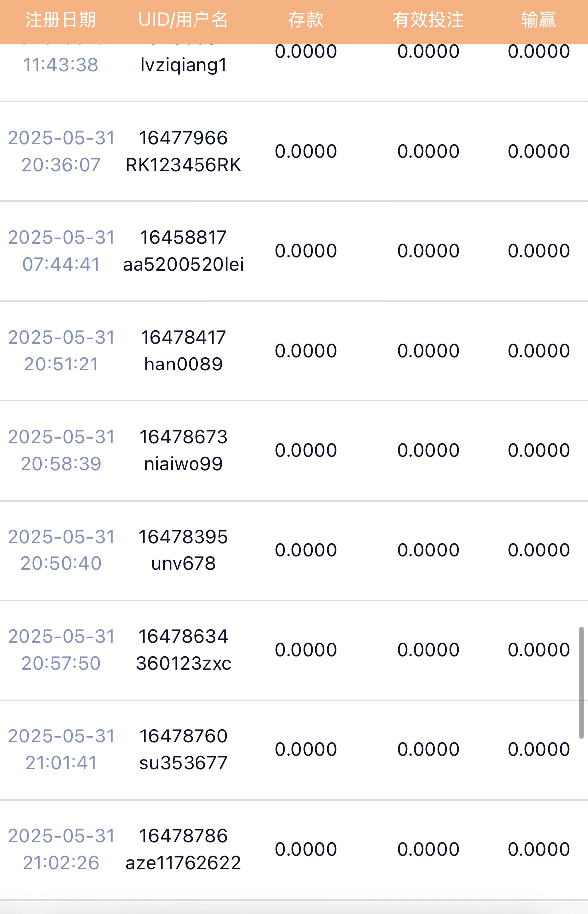Open user lvziqiang1
Screen dimensions: 588x914
coord(184,65)
